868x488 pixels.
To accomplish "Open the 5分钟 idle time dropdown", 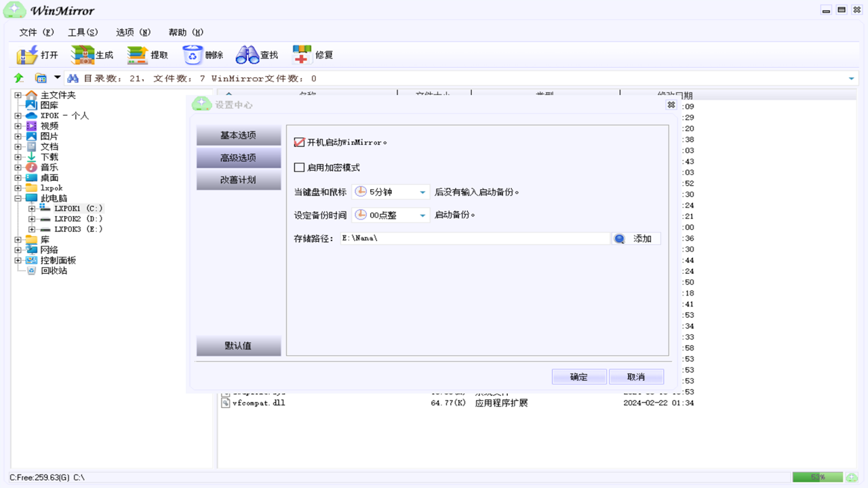I will (x=422, y=191).
